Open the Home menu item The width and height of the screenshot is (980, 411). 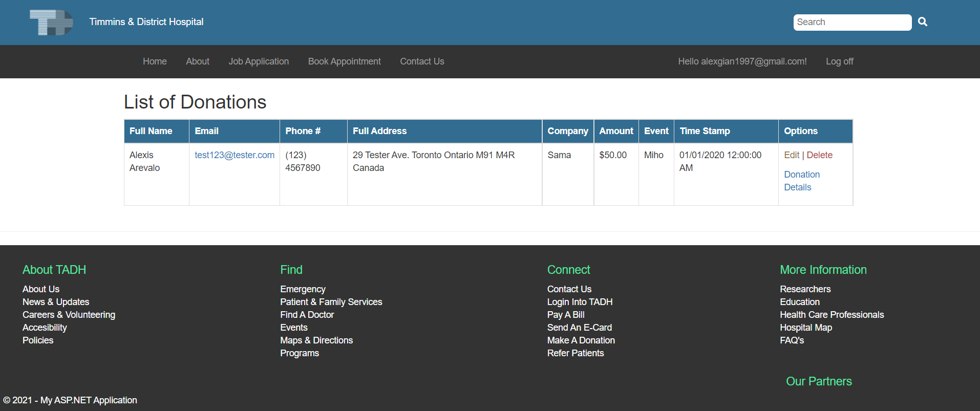click(155, 61)
